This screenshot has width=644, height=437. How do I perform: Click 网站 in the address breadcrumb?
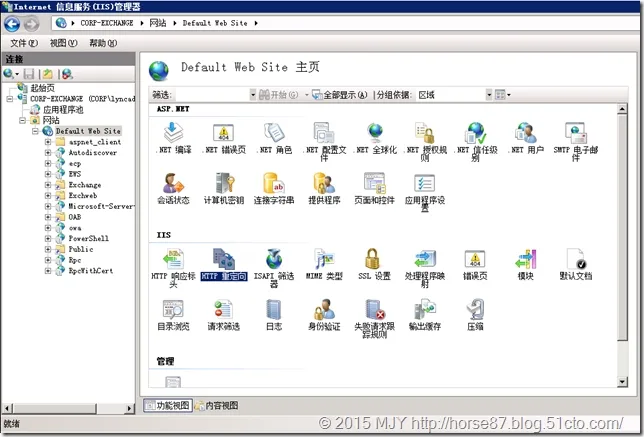[x=158, y=23]
